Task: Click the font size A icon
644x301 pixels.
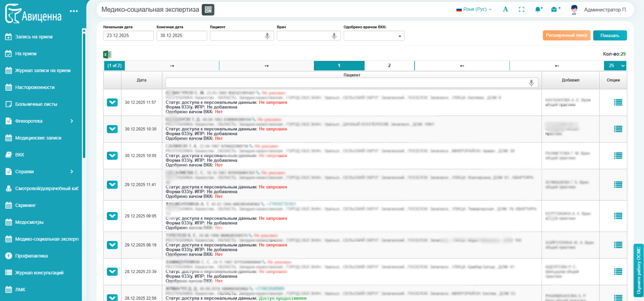Action: pyautogui.click(x=506, y=10)
